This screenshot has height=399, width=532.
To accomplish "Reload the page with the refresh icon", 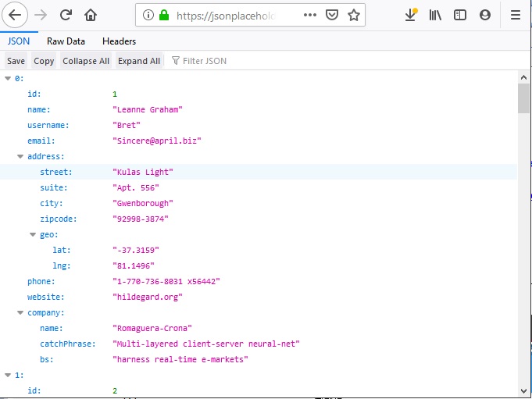I will (66, 15).
